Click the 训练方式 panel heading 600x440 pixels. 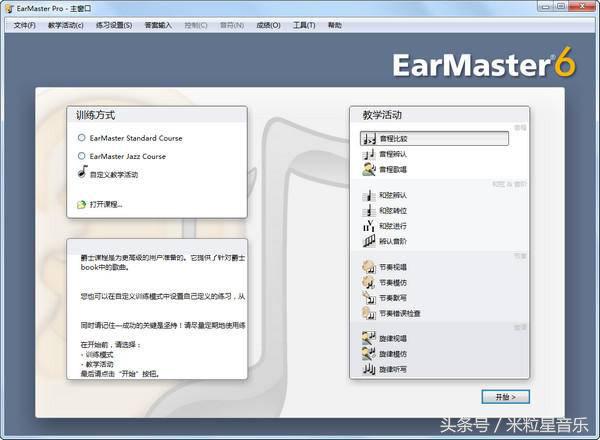pyautogui.click(x=95, y=115)
